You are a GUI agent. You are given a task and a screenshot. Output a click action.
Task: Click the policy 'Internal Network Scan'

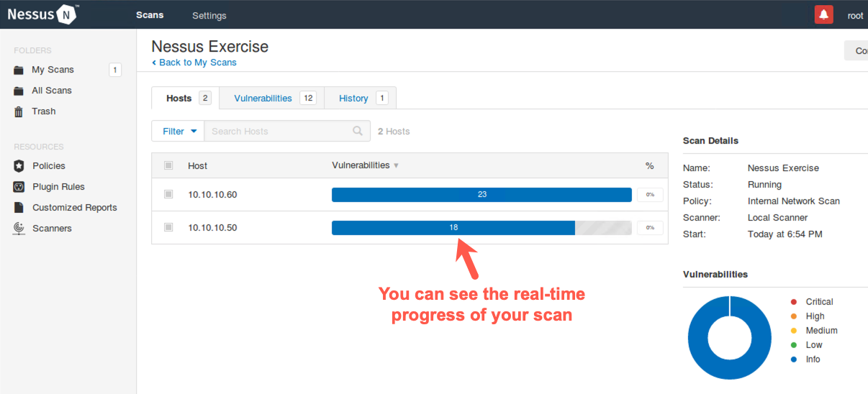coord(794,201)
